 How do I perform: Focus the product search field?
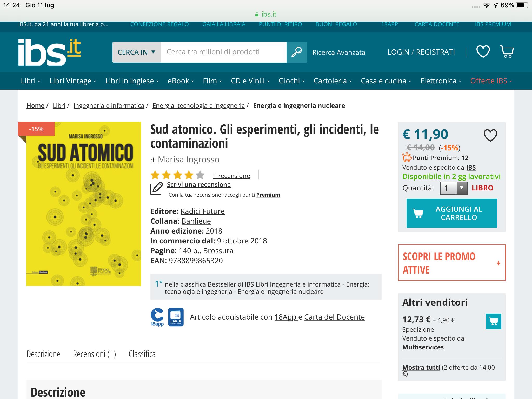(x=223, y=52)
